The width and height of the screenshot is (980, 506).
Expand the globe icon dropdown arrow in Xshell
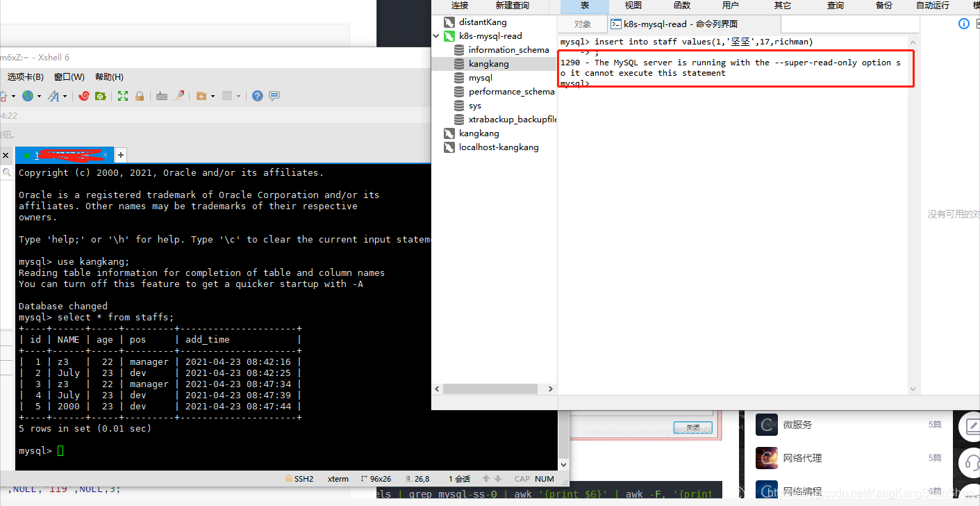[x=39, y=97]
